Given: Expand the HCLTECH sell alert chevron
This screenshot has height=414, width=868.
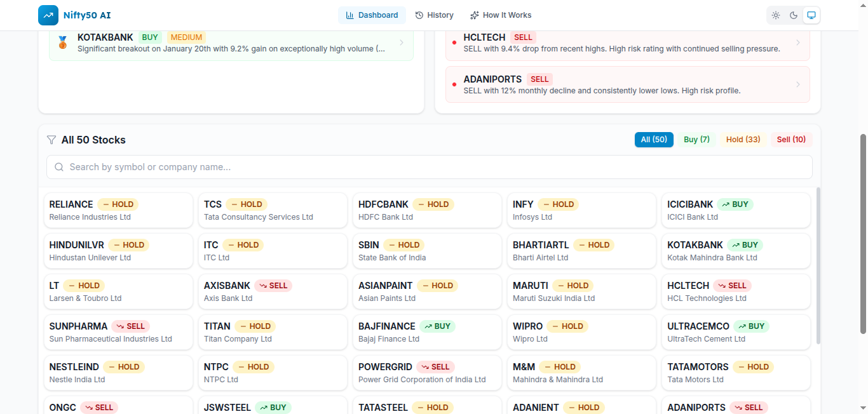Looking at the screenshot, I should (797, 43).
